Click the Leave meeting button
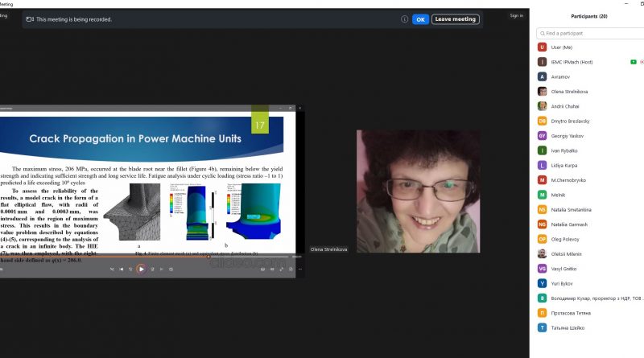 point(456,19)
